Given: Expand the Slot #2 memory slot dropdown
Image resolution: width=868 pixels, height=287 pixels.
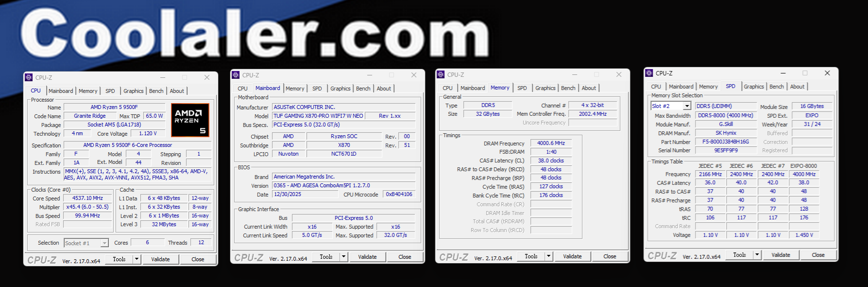Looking at the screenshot, I should 687,106.
